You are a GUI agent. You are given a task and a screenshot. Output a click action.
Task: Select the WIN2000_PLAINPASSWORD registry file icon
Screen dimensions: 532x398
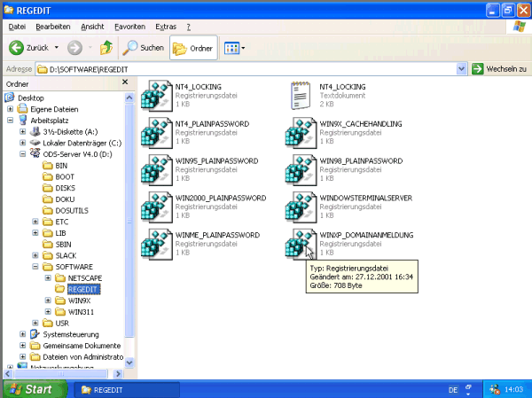click(156, 207)
